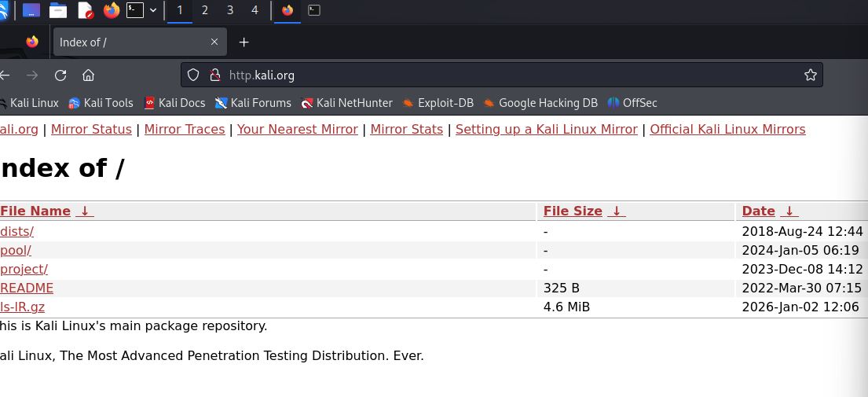Click the arrow next to File Size

coord(616,211)
